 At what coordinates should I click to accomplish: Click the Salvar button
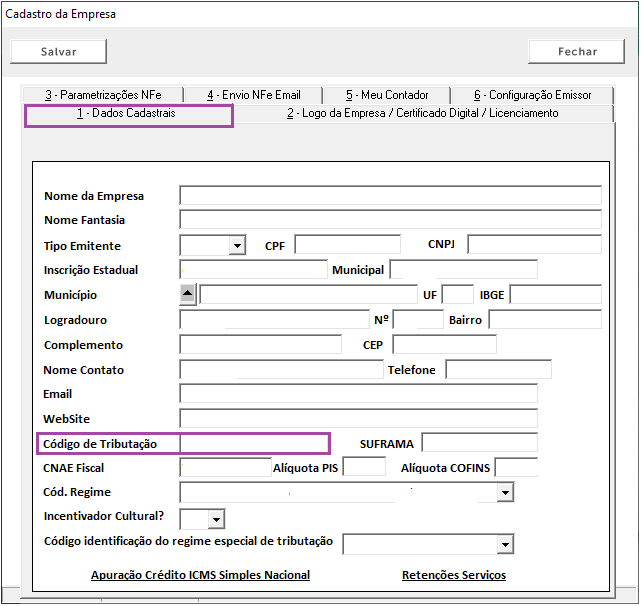coord(58,52)
